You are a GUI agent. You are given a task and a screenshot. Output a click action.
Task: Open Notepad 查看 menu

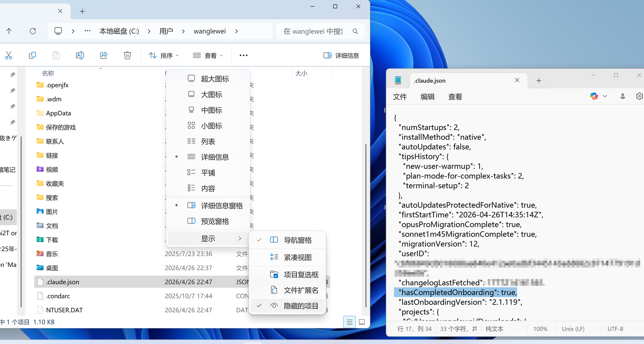455,97
